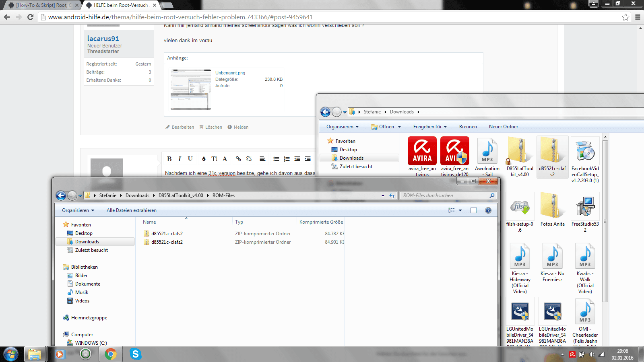644x362 pixels.
Task: Open Skype from the taskbar
Action: (135, 354)
